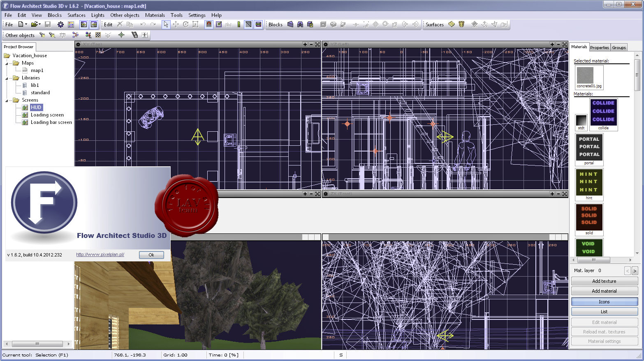Open the Open-folder dropdown arrow
The width and height of the screenshot is (644, 361).
tap(40, 24)
